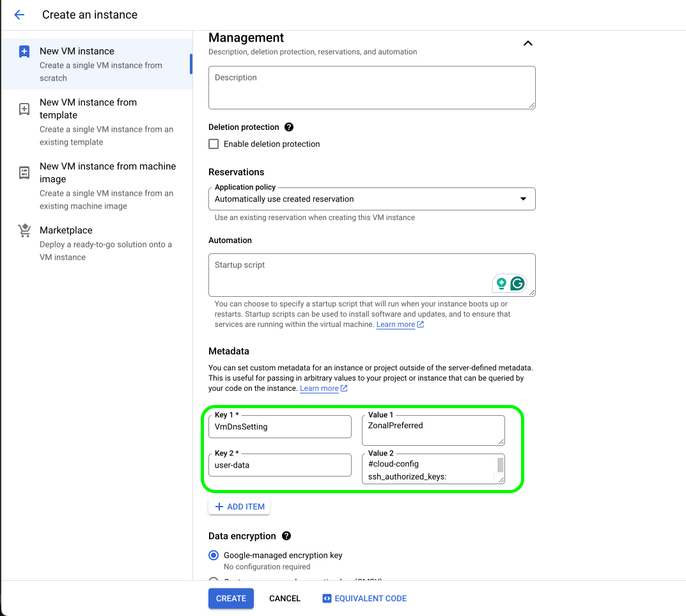Image resolution: width=686 pixels, height=616 pixels.
Task: Select Google-managed encryption key radio button
Action: click(214, 555)
